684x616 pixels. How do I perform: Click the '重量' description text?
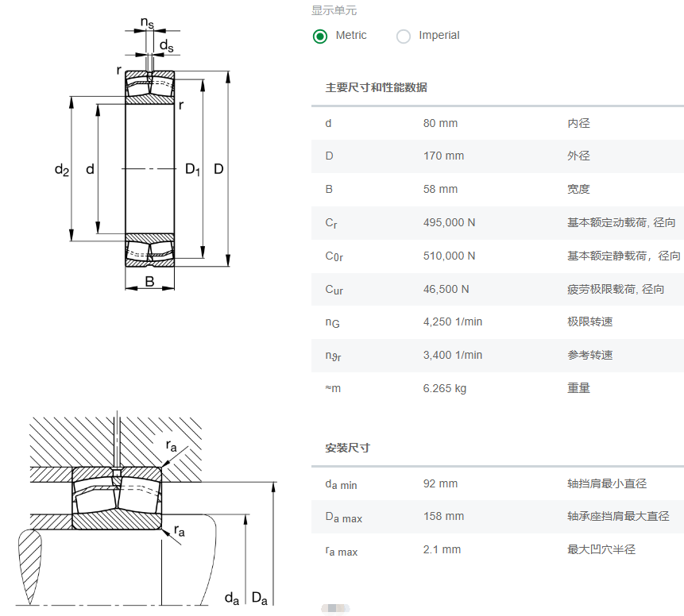tap(578, 388)
